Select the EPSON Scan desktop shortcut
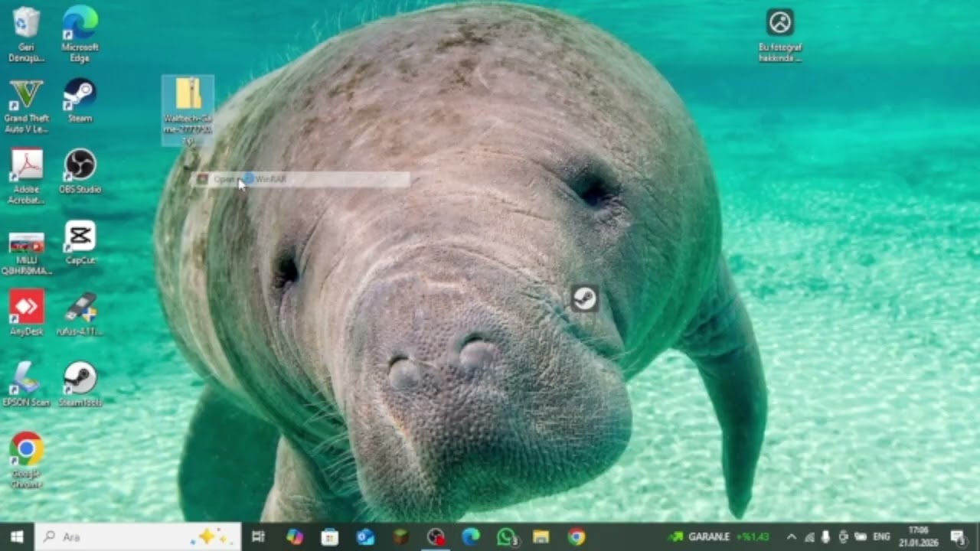This screenshot has height=551, width=980. pyautogui.click(x=27, y=384)
